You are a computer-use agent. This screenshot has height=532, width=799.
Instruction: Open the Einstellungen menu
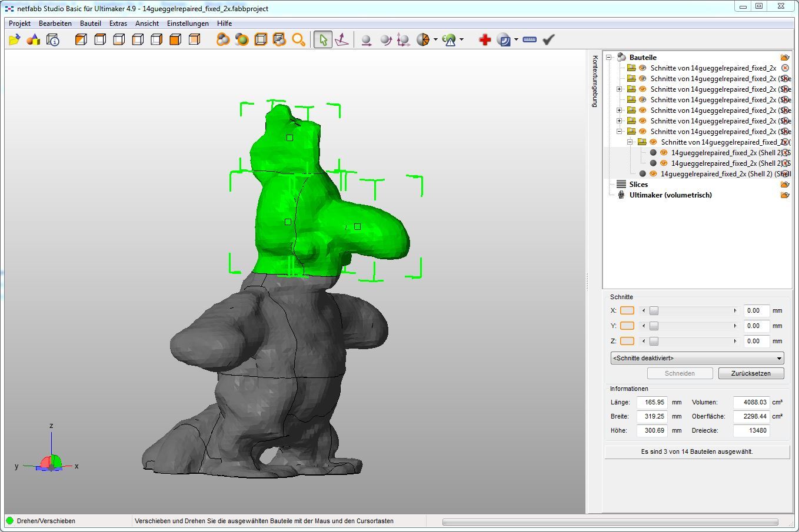188,24
